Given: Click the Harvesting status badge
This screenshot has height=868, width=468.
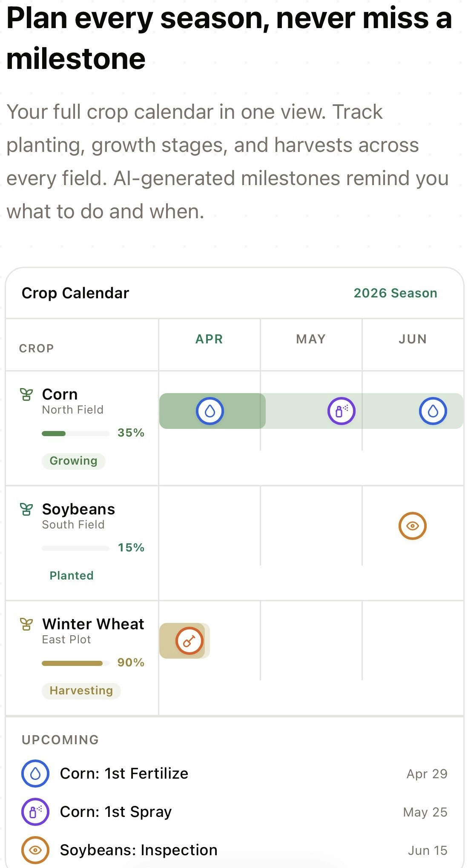Looking at the screenshot, I should coord(81,691).
